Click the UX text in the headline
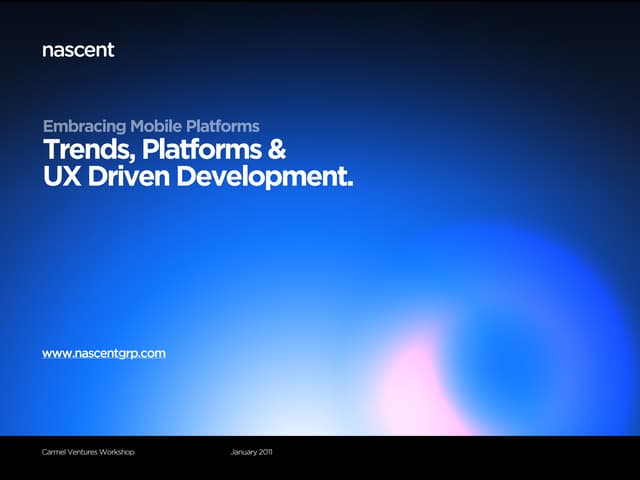640x480 pixels. [x=60, y=179]
